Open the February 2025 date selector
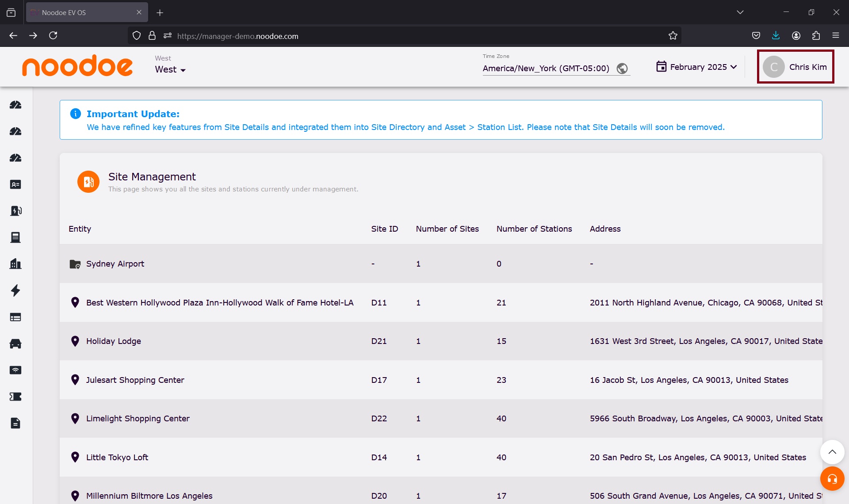The image size is (849, 504). pos(696,67)
